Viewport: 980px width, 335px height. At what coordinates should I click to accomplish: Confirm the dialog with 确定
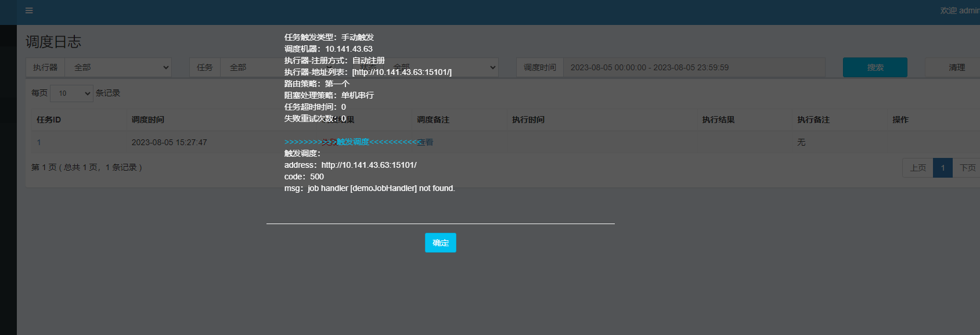[441, 243]
